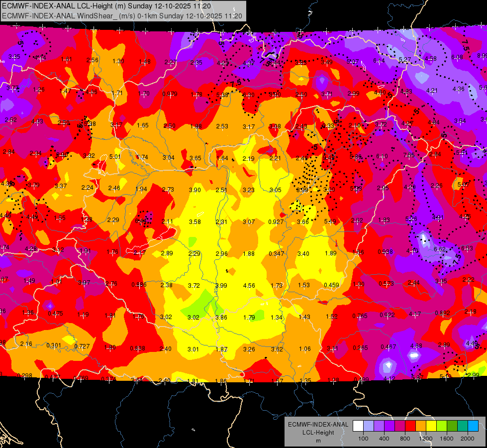Screen dimensions: 487x448
Task: Select the grid point value 4.17
Action: 415,314
